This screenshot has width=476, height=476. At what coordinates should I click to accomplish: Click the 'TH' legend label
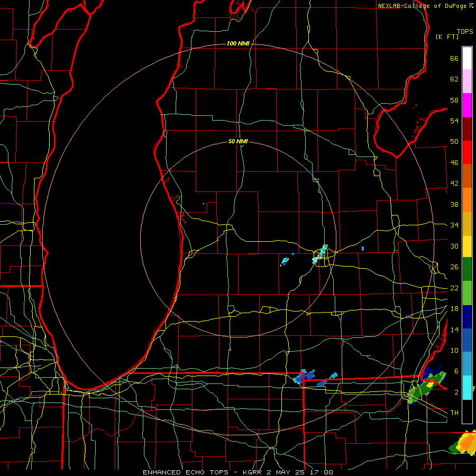coord(454,413)
